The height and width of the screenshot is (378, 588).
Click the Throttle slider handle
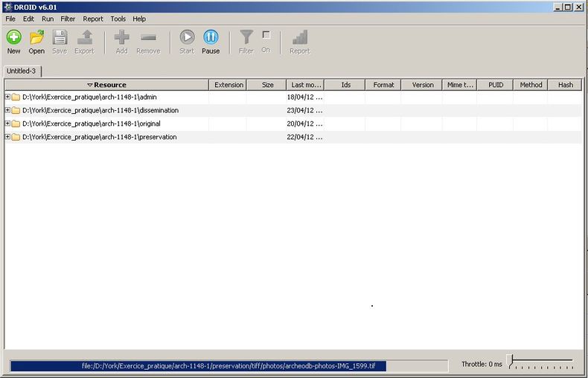[x=510, y=361]
